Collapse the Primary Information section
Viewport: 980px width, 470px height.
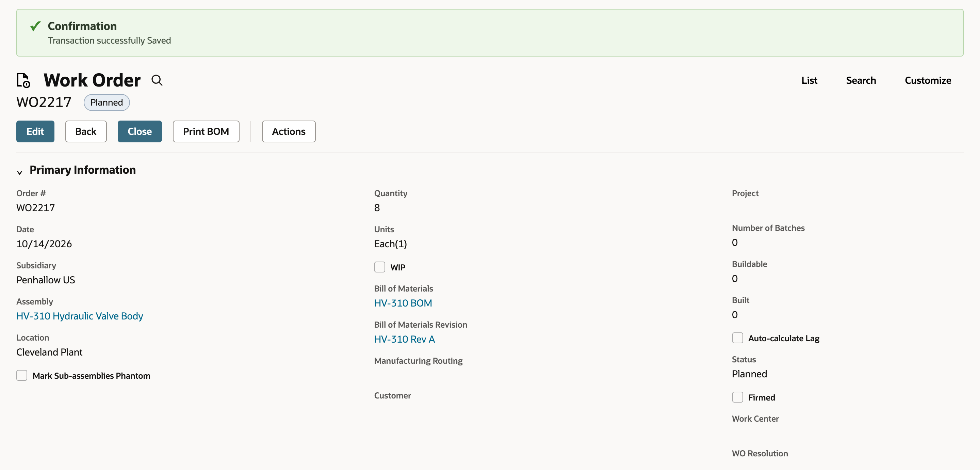coord(19,173)
